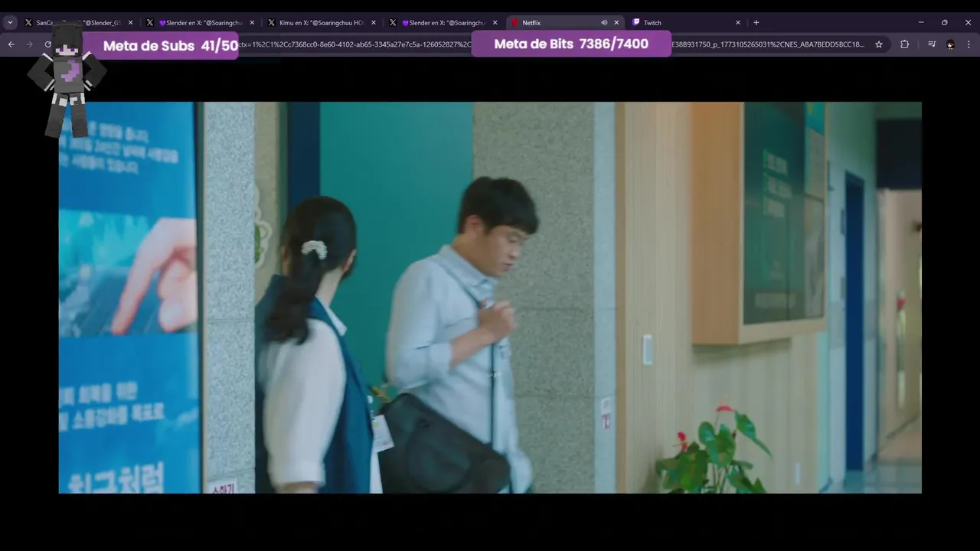Close the Kimu en X tab

374,23
